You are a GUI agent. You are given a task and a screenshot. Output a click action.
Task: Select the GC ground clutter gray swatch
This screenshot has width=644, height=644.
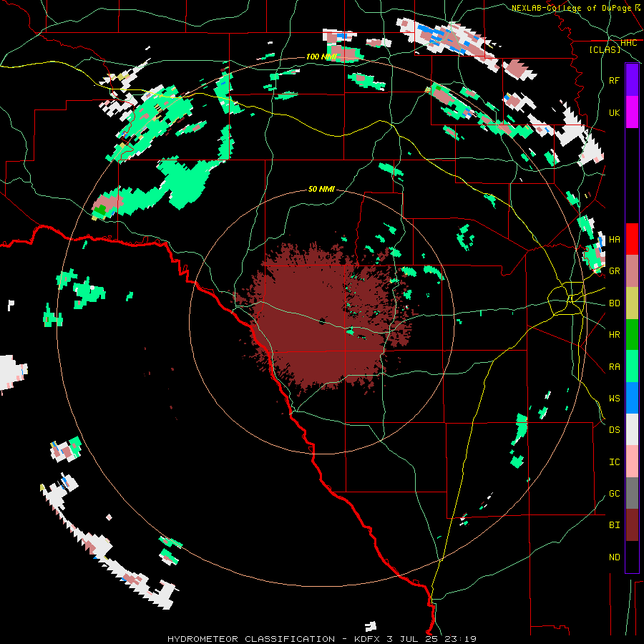632,493
